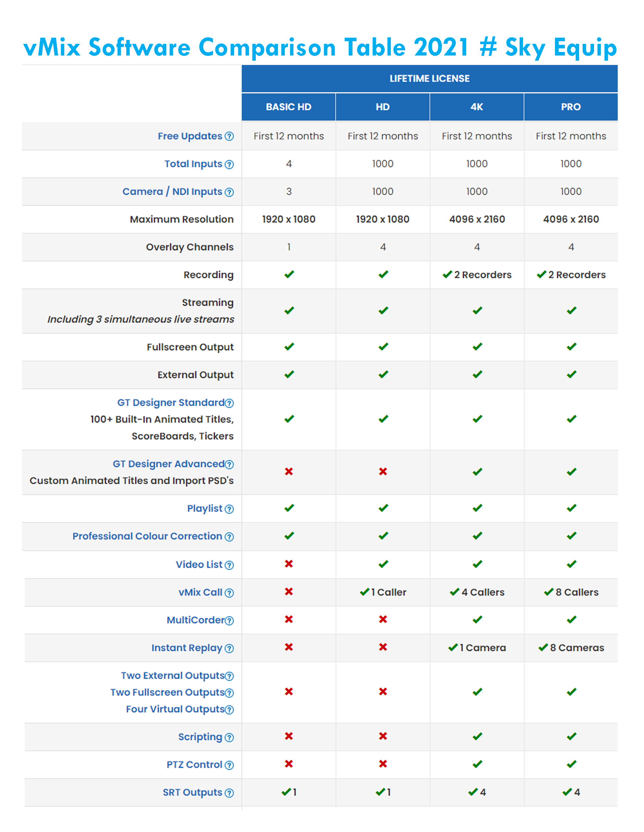Click help icon after Two Fullscreen Outputs
Viewport: 644px width, 832px height.
pyautogui.click(x=229, y=693)
